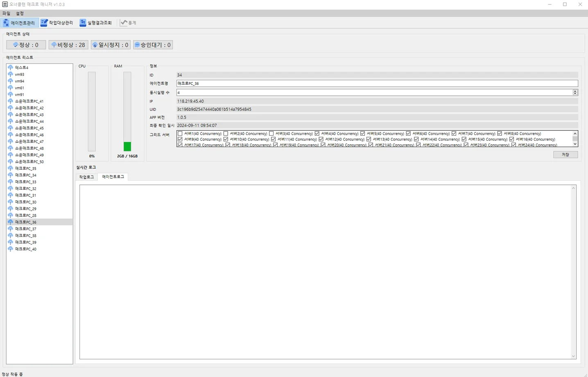
Task: Check the 서버3 grid server checkbox
Action: pos(271,134)
